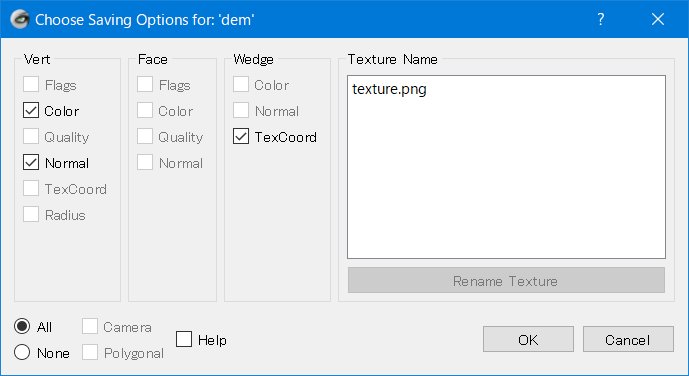Select the All radio button
Viewport: 689px width, 376px height.
point(22,326)
